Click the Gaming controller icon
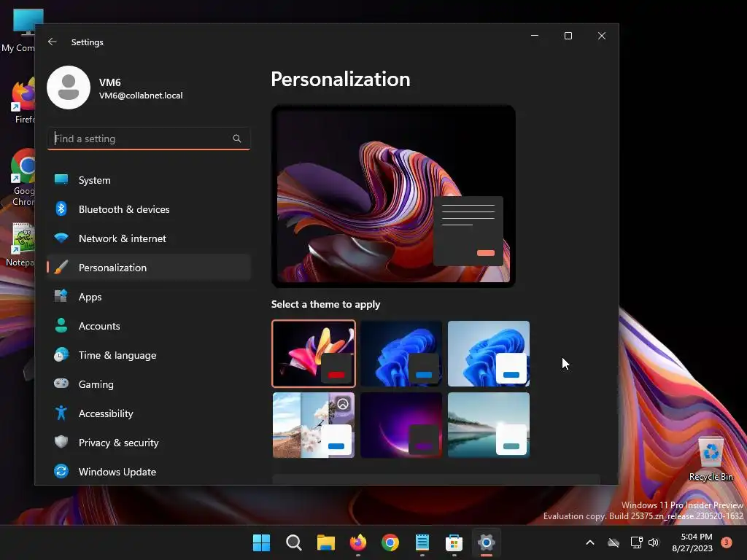 (x=61, y=384)
